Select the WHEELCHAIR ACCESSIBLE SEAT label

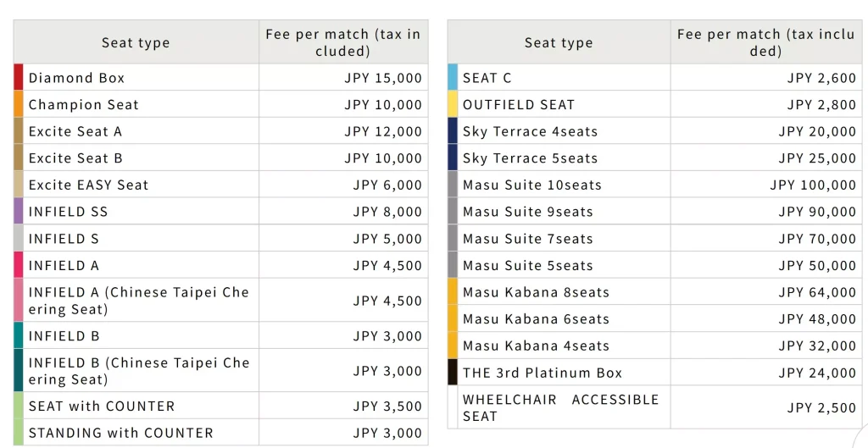(560, 407)
